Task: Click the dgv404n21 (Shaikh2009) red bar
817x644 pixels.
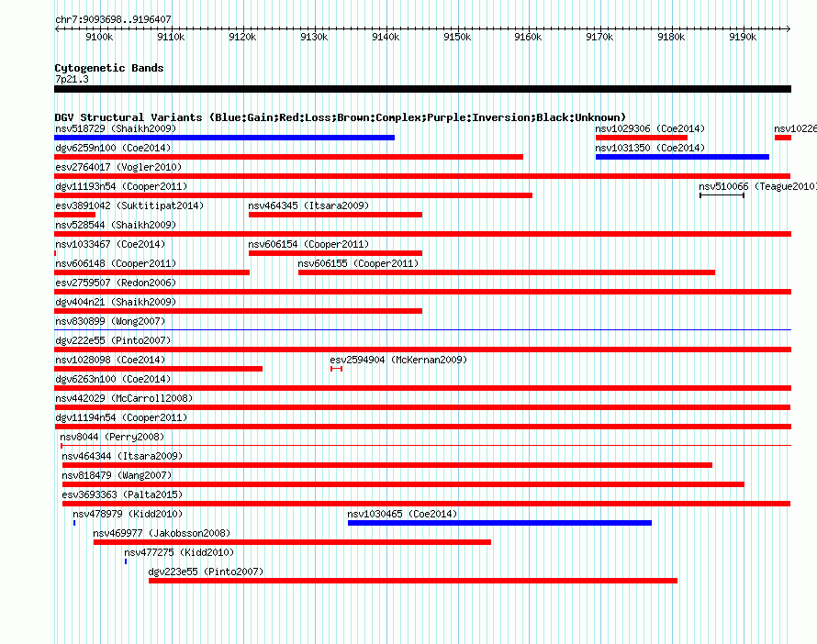Action: pyautogui.click(x=238, y=311)
